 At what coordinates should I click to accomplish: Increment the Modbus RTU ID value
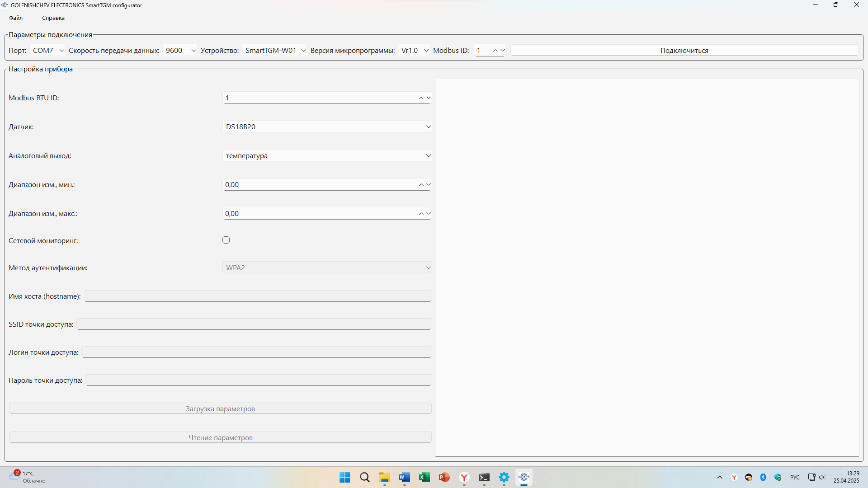[x=421, y=98]
